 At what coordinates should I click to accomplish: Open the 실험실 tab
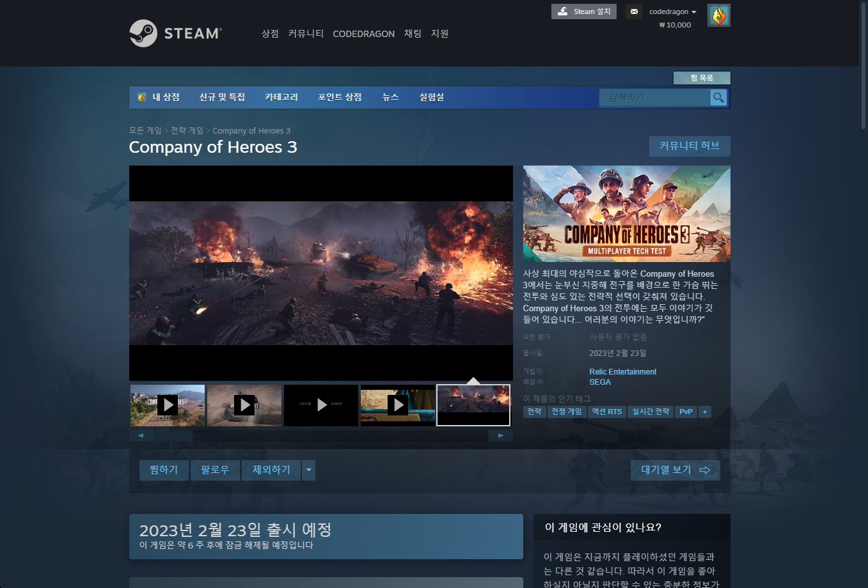click(x=432, y=97)
